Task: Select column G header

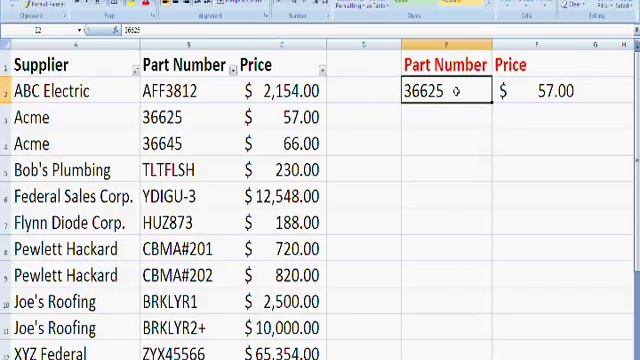Action: tap(596, 44)
